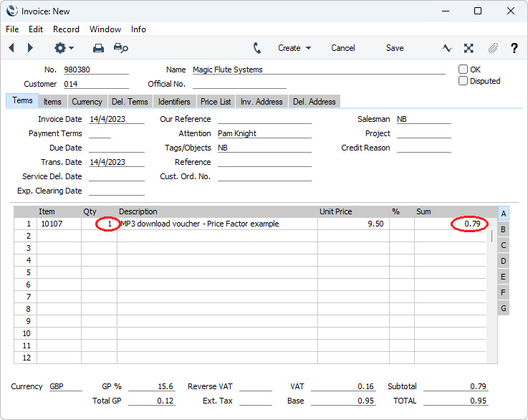Click the Payment Terms field
Screen dimensions: 528x420
pyautogui.click(x=100, y=133)
